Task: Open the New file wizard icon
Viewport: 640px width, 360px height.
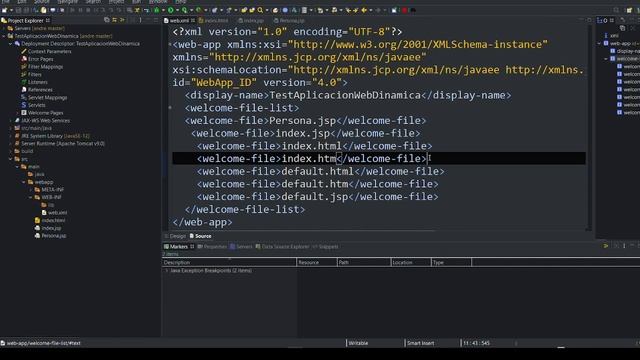Action: click(x=5, y=10)
